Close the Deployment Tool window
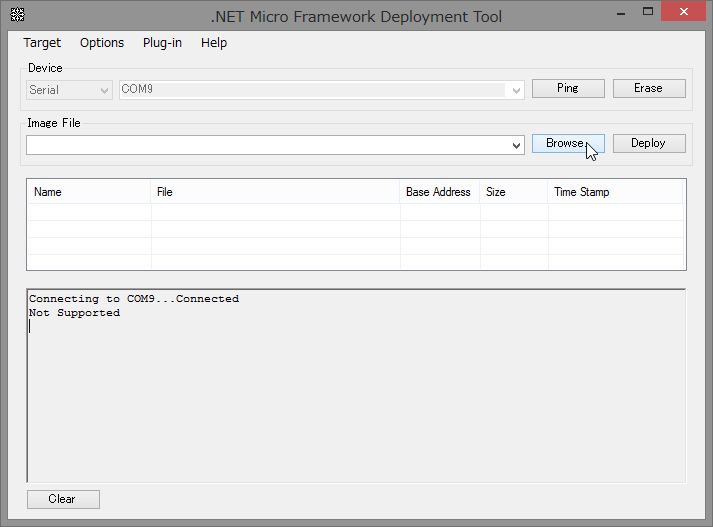 click(683, 11)
